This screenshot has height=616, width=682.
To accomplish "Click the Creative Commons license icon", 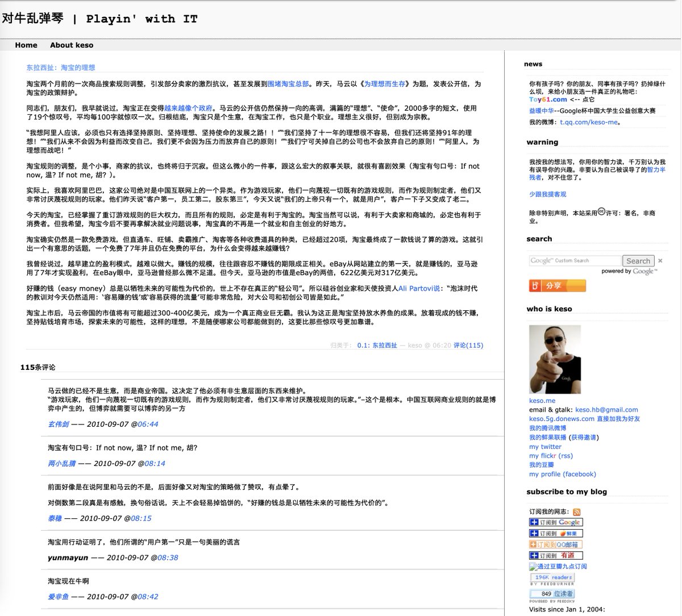I will coord(601,213).
